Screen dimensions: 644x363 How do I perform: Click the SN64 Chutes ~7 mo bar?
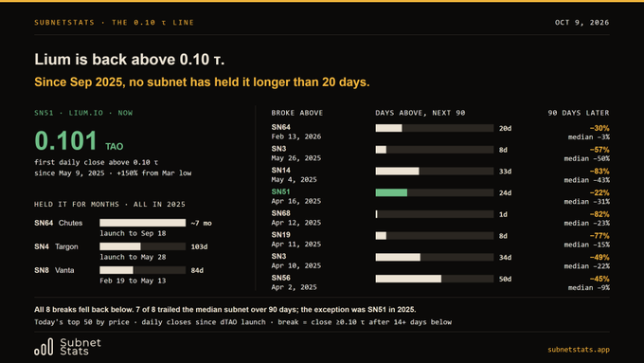[142, 223]
